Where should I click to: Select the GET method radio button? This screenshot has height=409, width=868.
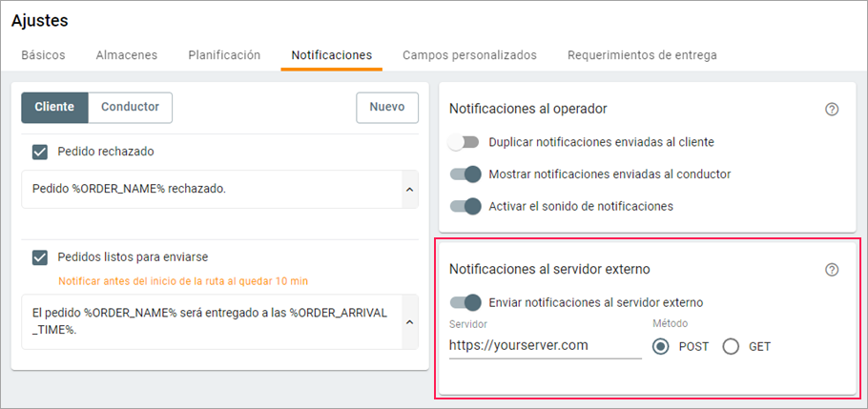point(731,347)
